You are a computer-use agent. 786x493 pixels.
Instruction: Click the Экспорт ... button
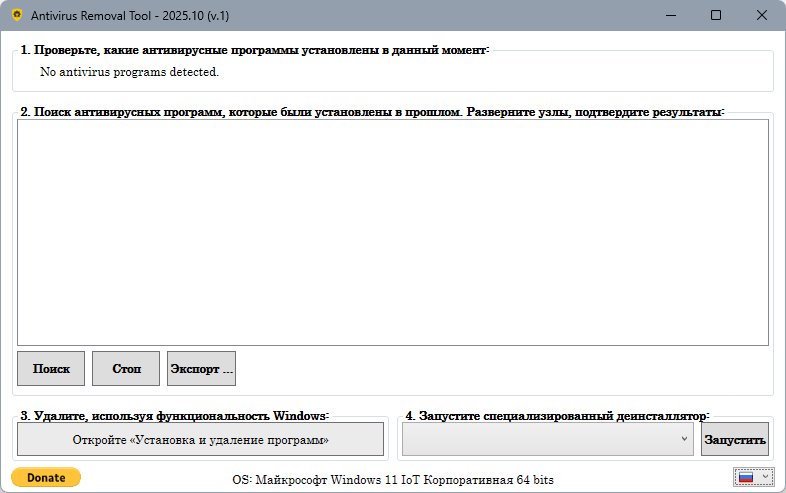(x=201, y=368)
